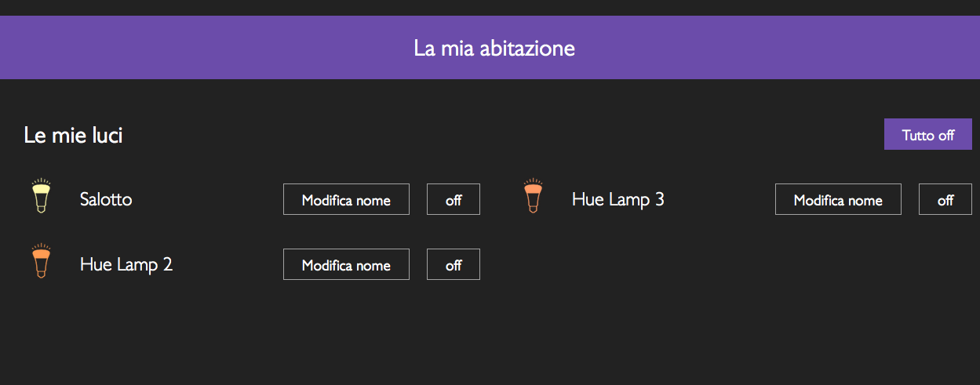
Task: Click the La mia abitazione title
Action: pos(494,49)
